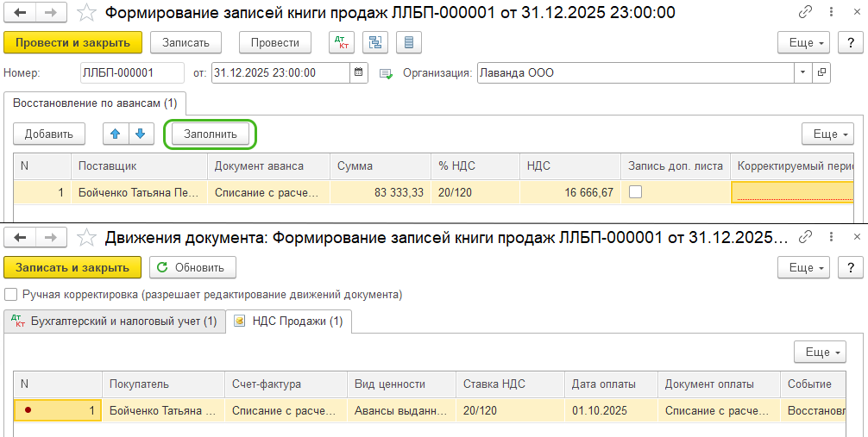Open the Еще menu above НДС Продажи table

(823, 352)
